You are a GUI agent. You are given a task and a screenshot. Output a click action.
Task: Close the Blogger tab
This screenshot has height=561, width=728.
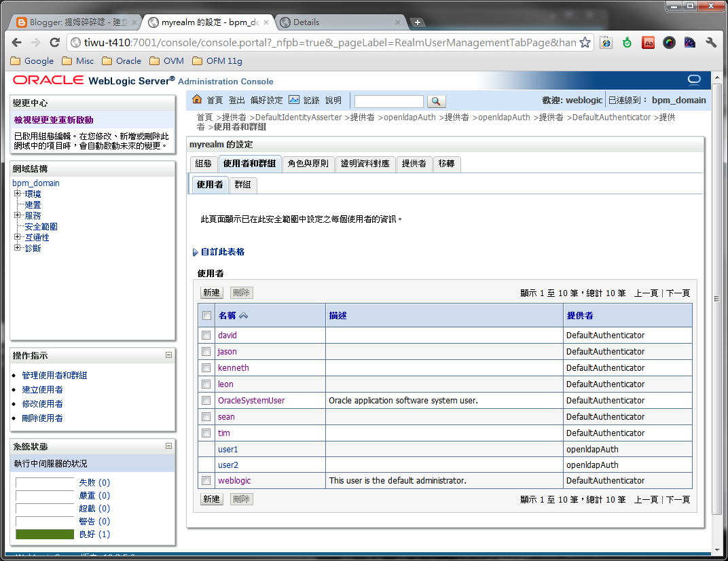click(134, 22)
